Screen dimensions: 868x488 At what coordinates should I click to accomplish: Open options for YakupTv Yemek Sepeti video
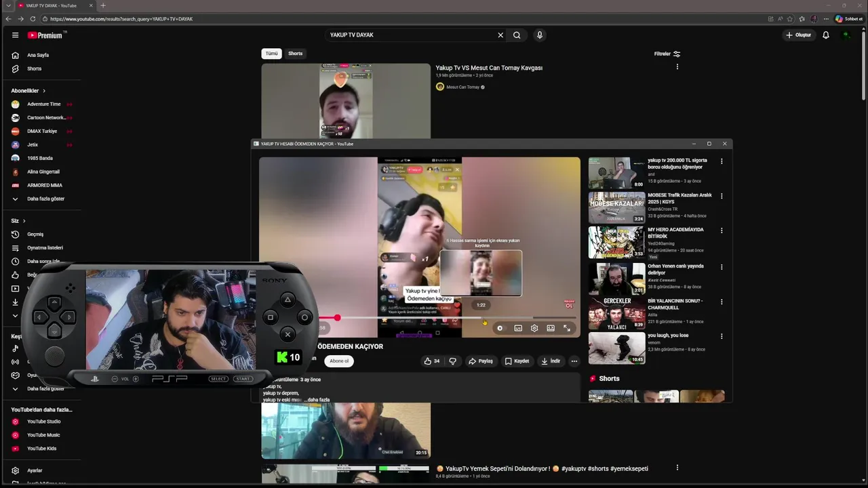tap(677, 468)
